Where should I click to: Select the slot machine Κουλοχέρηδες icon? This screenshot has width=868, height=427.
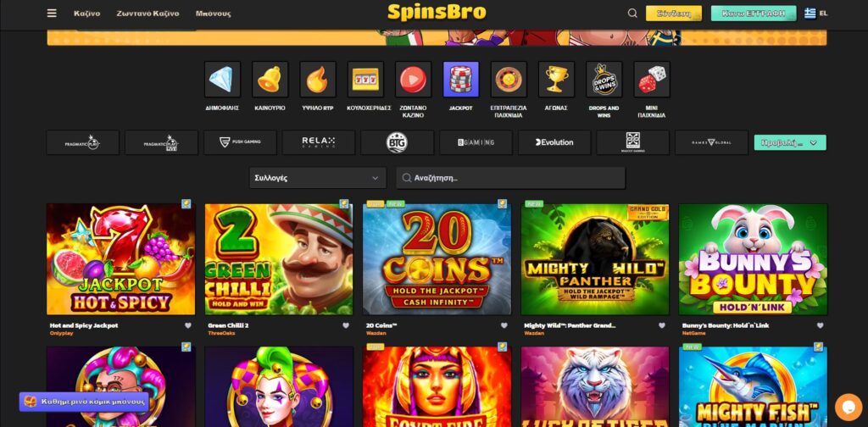click(365, 79)
